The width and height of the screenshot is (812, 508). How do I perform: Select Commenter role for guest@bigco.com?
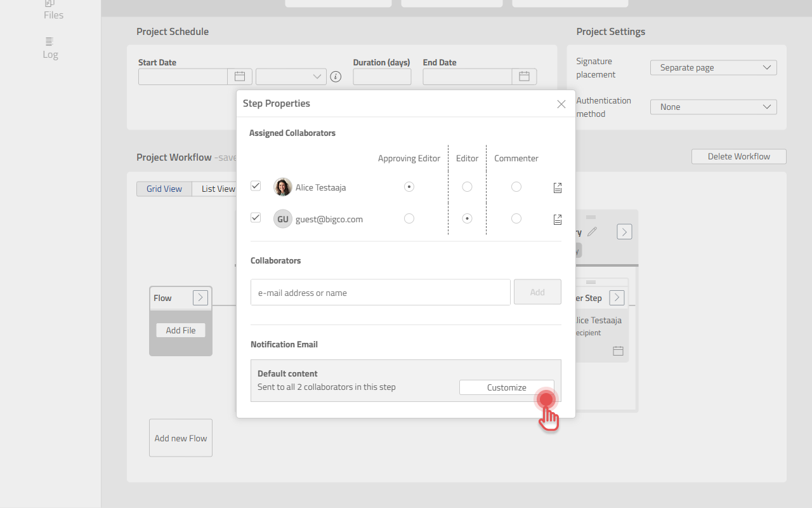[x=516, y=218]
